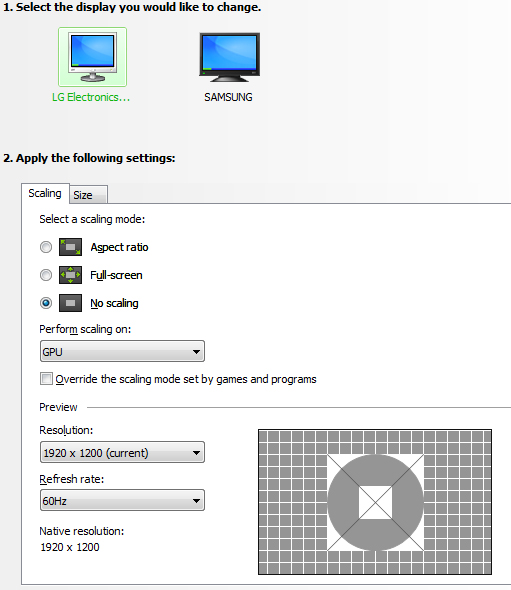Select the LG Electronics display icon
Image resolution: width=511 pixels, height=590 pixels.
pyautogui.click(x=92, y=57)
